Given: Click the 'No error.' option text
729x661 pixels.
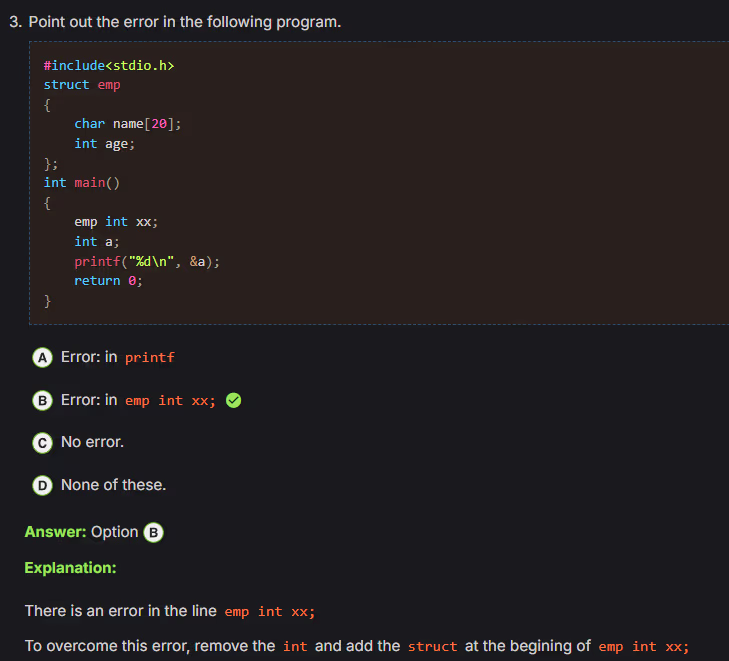Looking at the screenshot, I should coord(92,441).
